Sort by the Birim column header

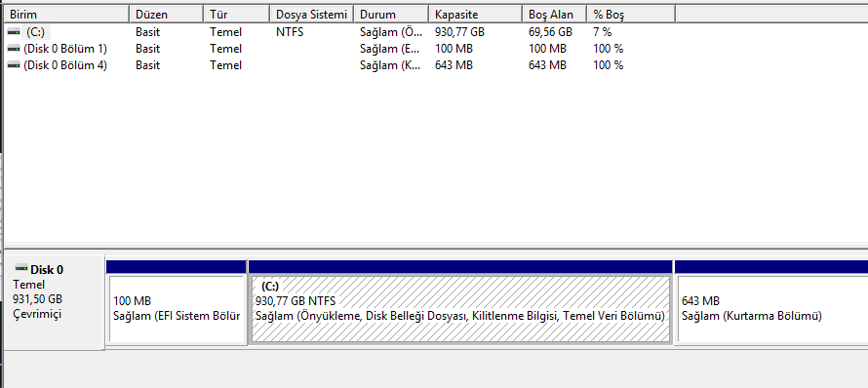(x=66, y=15)
